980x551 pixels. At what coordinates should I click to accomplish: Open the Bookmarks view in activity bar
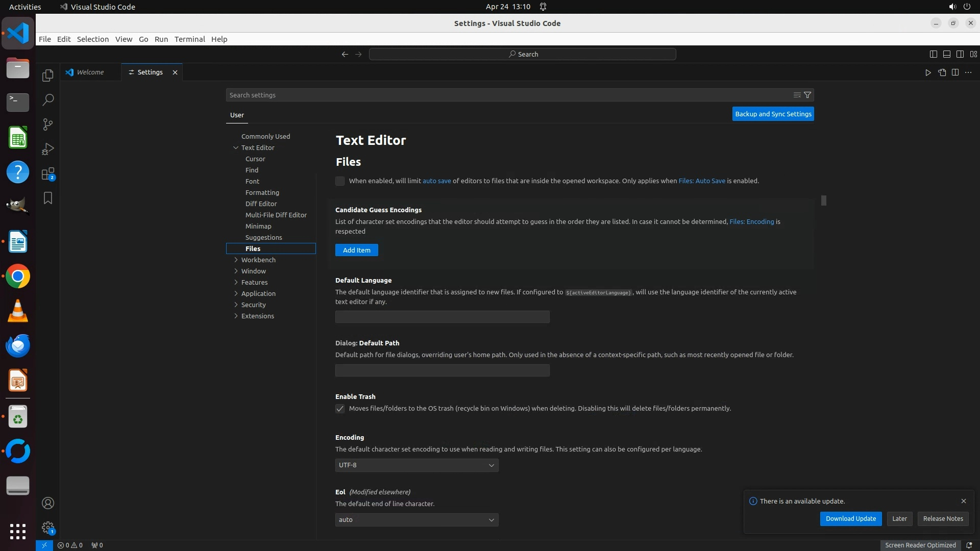click(x=48, y=198)
